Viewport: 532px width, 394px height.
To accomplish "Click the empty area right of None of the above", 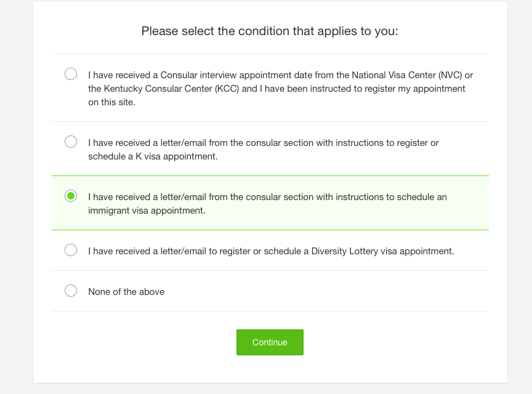I will [x=326, y=291].
